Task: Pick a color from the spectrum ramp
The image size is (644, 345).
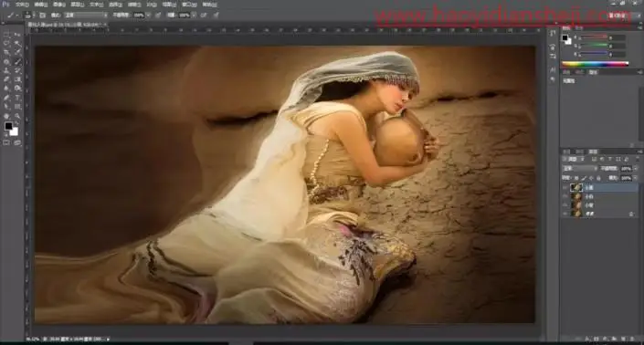Action: click(x=595, y=64)
